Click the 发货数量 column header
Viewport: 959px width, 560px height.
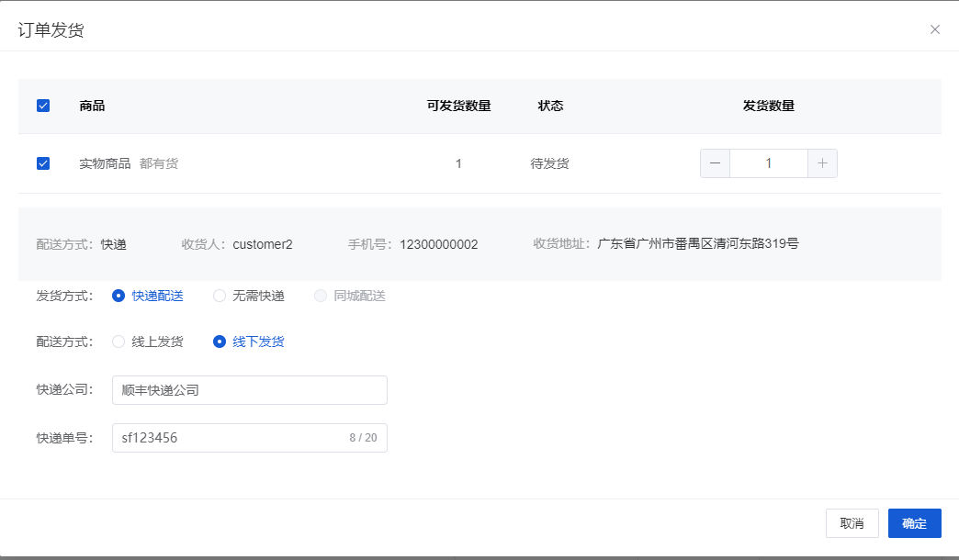pos(769,106)
